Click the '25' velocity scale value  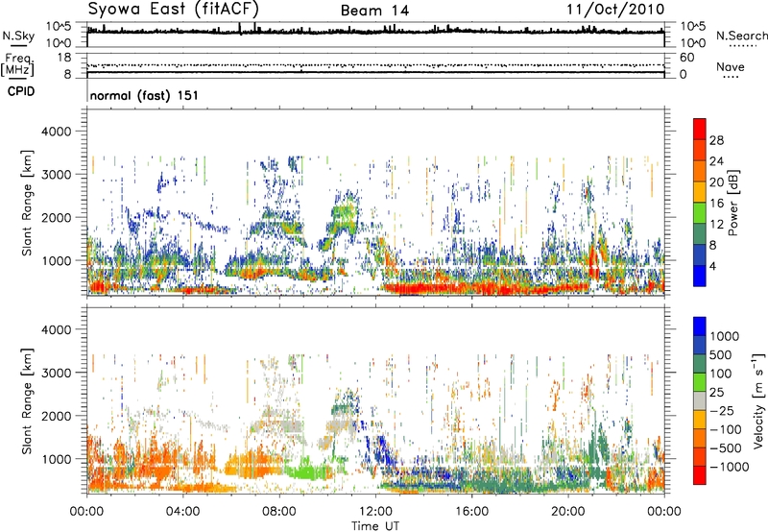click(716, 393)
